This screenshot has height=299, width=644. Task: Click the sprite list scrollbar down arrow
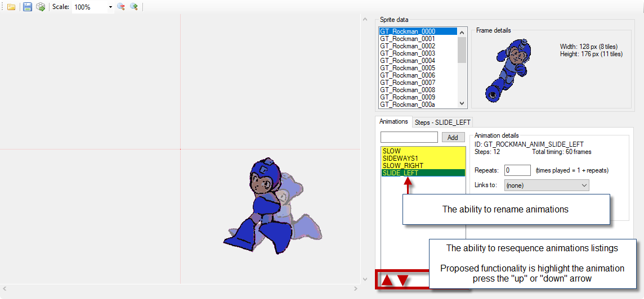click(462, 103)
